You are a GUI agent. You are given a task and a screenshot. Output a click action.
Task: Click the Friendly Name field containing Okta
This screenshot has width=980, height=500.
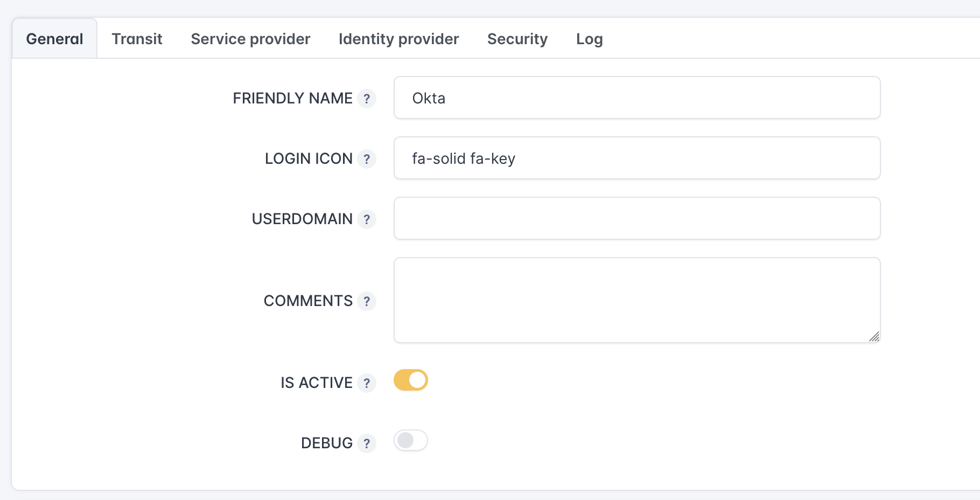click(x=636, y=98)
